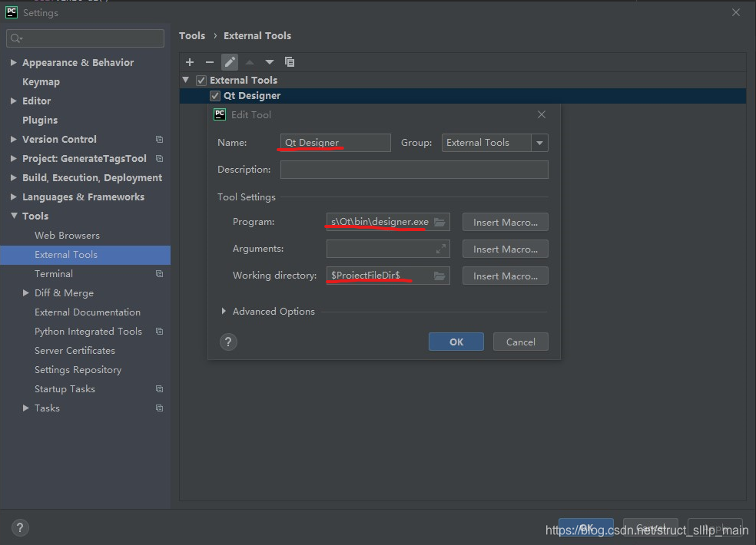The height and width of the screenshot is (545, 756).
Task: Open Python Integrated Tools page
Action: click(88, 332)
